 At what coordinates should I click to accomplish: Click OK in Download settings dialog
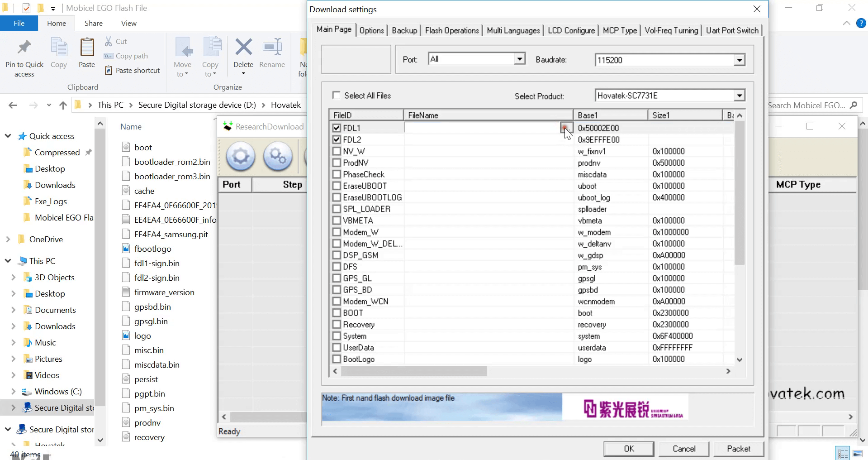628,449
